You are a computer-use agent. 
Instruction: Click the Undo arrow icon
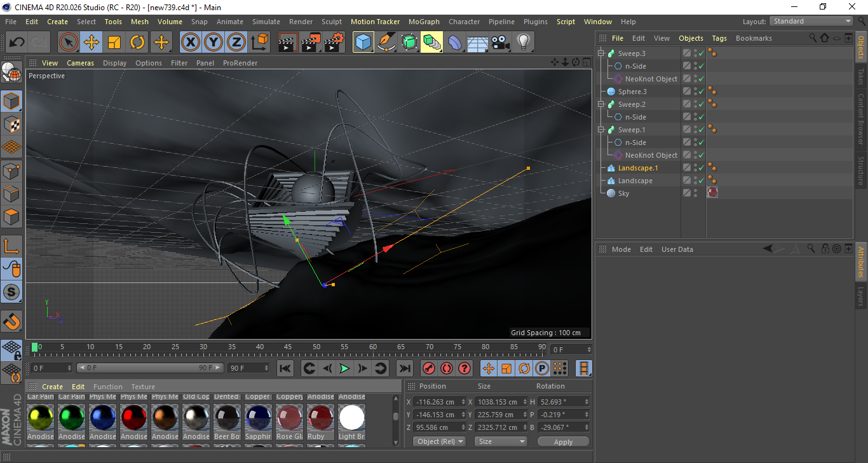[x=17, y=43]
